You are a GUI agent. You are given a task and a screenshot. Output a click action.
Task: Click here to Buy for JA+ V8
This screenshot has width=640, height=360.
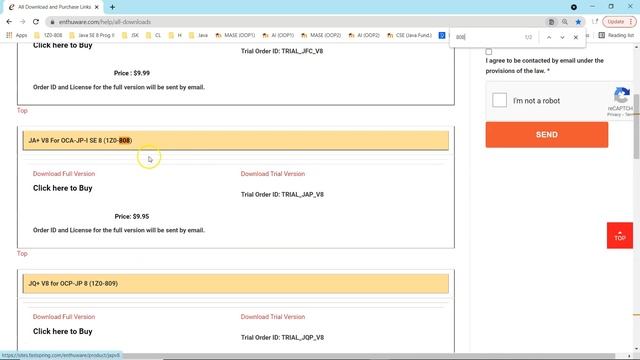coord(62,188)
